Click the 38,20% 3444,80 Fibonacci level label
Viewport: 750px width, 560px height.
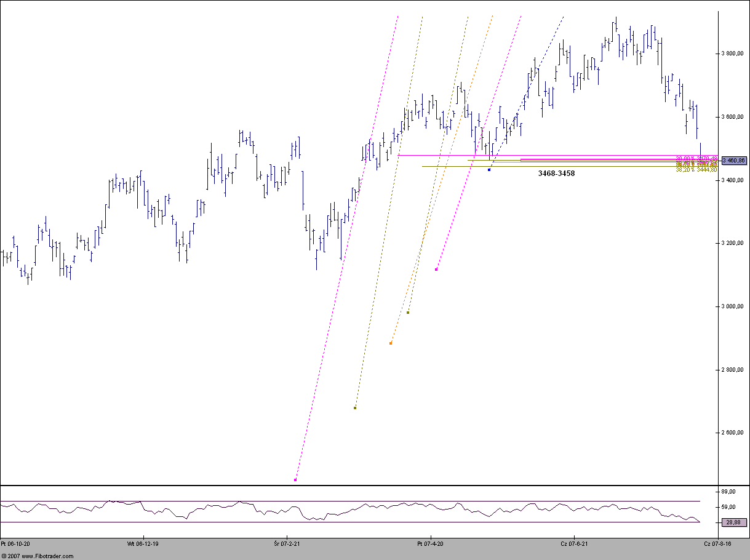coord(696,170)
